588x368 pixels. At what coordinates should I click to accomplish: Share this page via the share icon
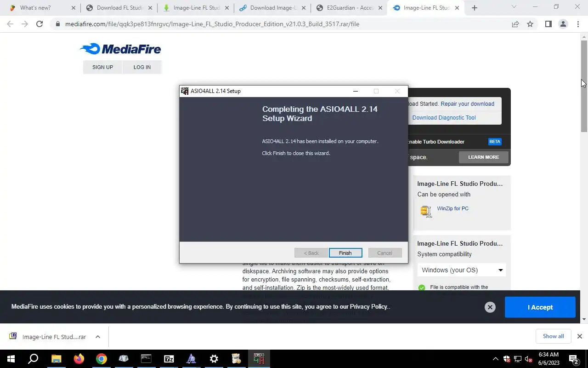[515, 24]
